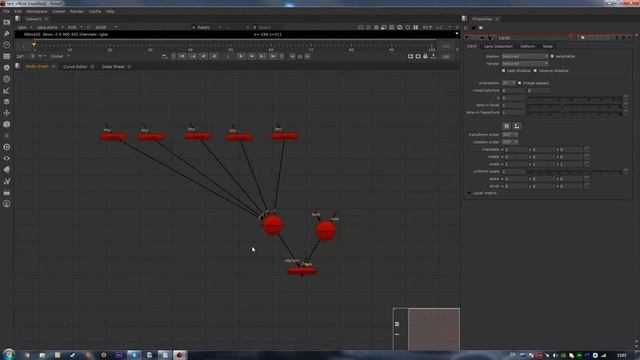Click the Play backward button in Viewer
640x360 pixels.
(x=214, y=56)
